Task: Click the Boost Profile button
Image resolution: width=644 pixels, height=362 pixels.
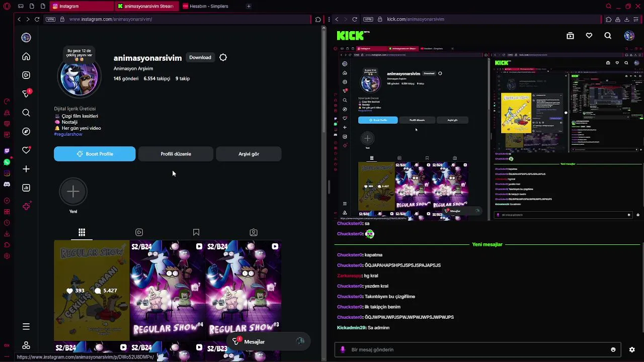Action: (x=95, y=154)
